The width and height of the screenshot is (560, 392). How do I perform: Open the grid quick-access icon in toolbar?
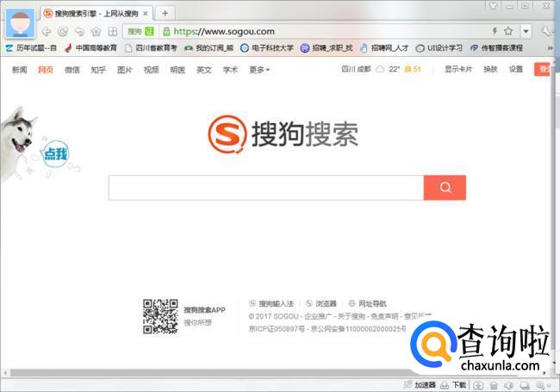point(113,32)
